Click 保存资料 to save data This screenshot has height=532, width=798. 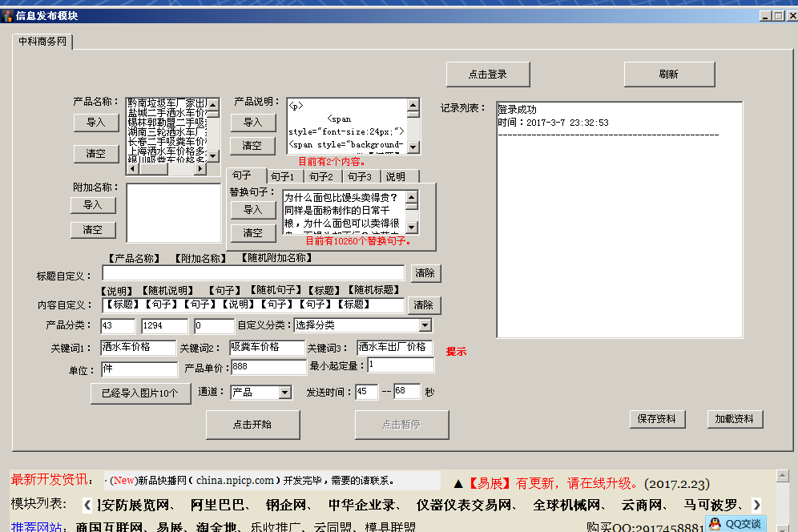tap(657, 419)
